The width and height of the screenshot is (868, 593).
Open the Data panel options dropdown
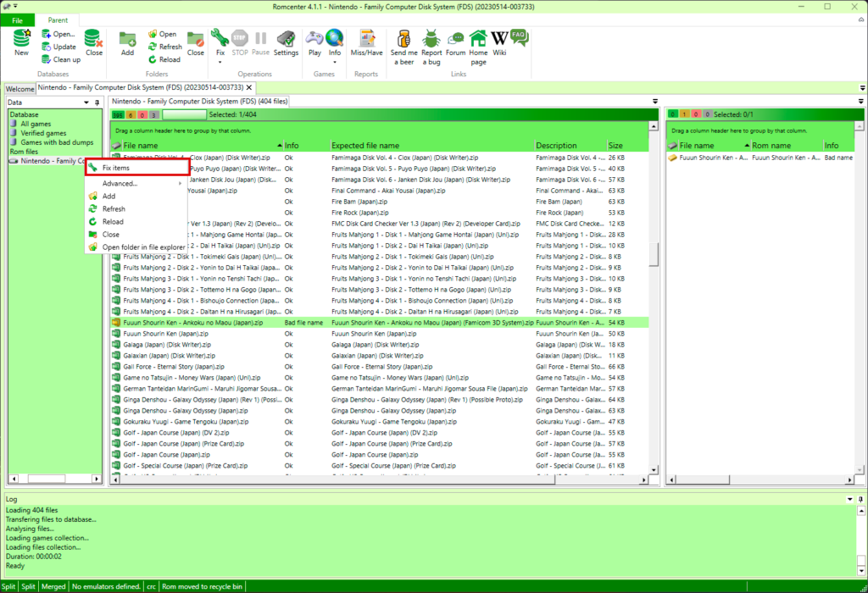point(86,103)
